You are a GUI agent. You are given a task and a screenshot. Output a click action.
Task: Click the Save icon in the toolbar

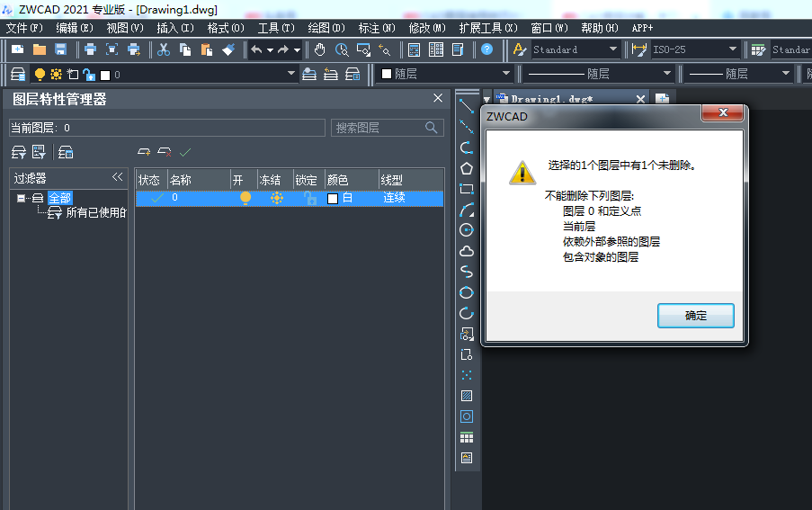tap(61, 49)
